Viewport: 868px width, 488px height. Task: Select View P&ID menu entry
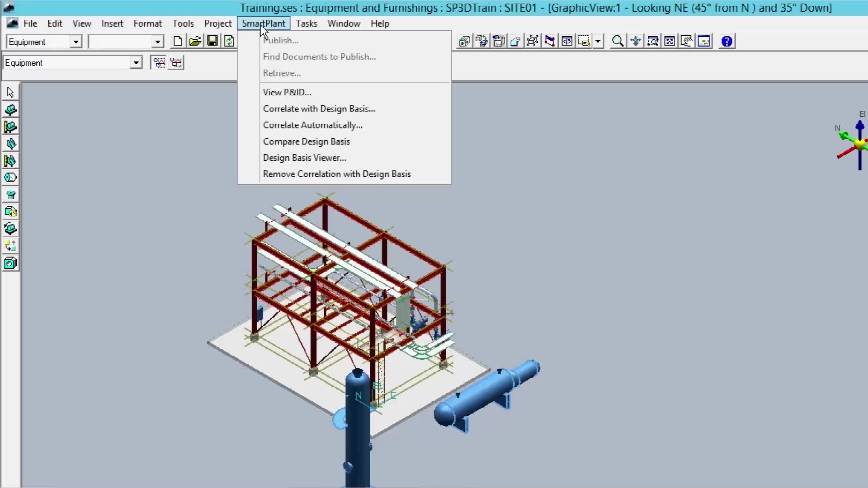[x=287, y=92]
